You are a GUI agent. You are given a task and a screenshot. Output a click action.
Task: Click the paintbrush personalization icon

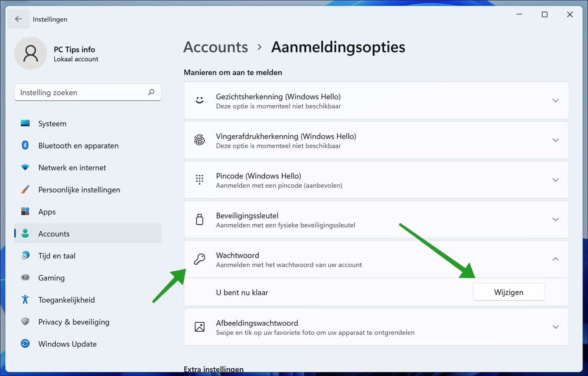pyautogui.click(x=25, y=189)
